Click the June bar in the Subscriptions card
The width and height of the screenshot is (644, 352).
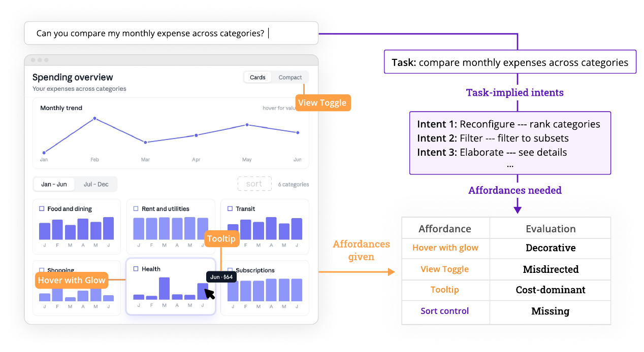click(297, 290)
